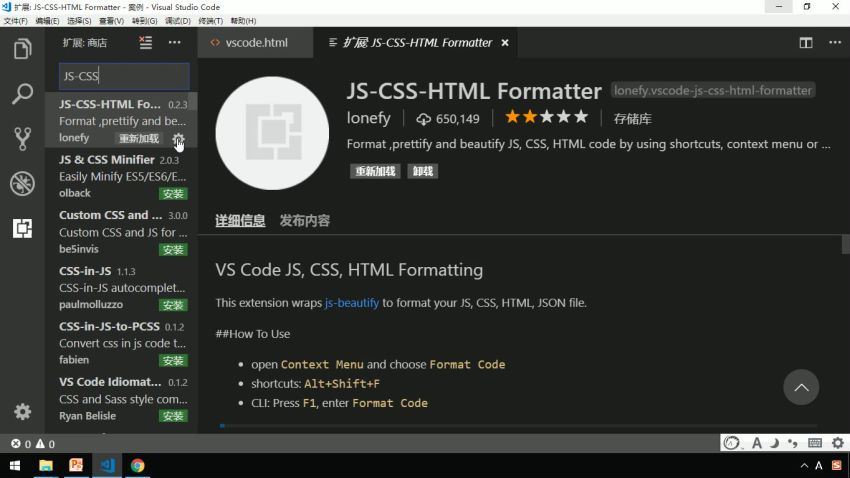The width and height of the screenshot is (850, 478).
Task: Open the Debug view in activity bar
Action: click(x=22, y=184)
